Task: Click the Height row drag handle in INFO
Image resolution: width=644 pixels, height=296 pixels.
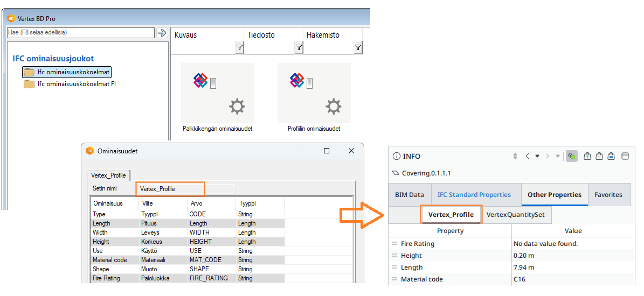Action: tap(394, 256)
